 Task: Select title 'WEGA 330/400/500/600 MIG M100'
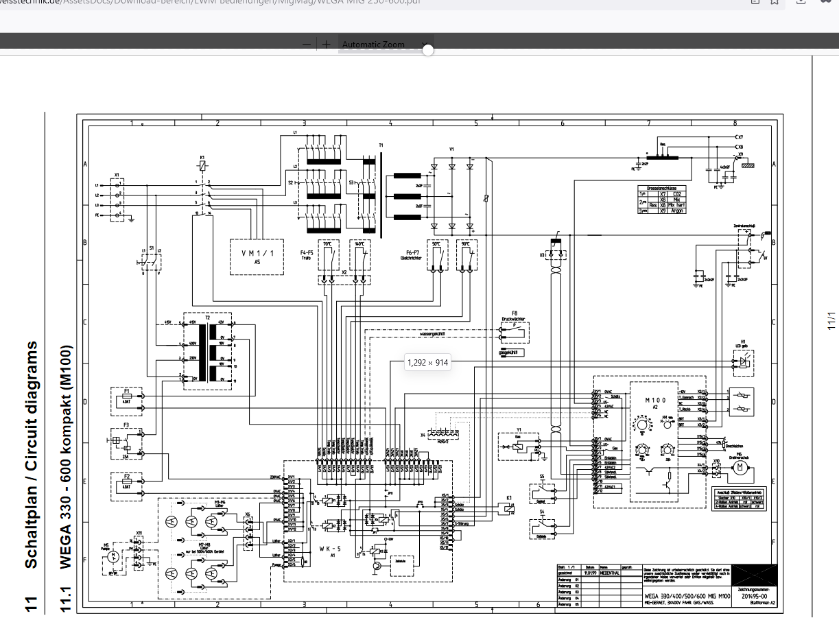[x=687, y=596]
